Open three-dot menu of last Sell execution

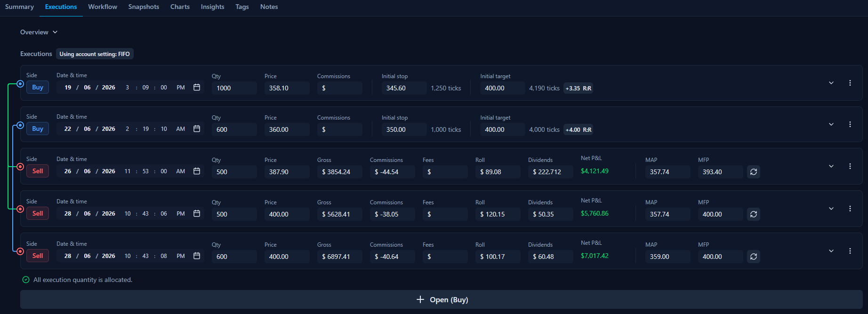click(850, 251)
